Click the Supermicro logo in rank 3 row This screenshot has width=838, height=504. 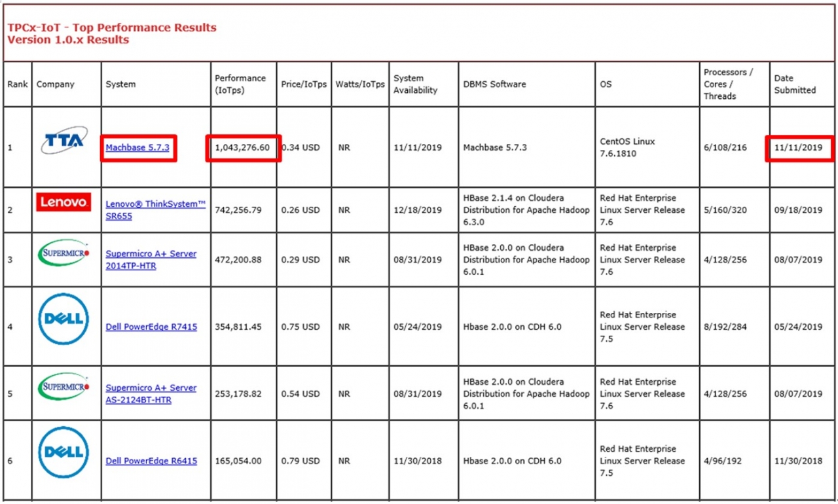coord(64,253)
